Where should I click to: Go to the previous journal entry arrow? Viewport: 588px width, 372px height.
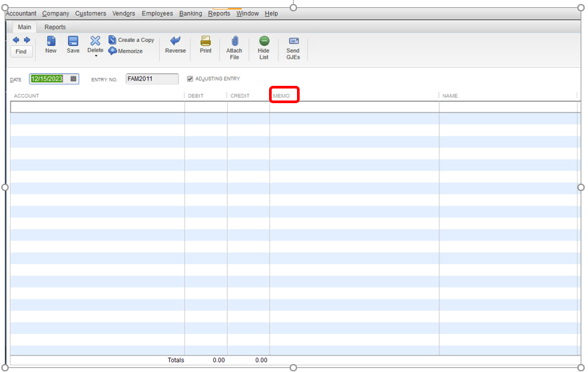click(16, 40)
